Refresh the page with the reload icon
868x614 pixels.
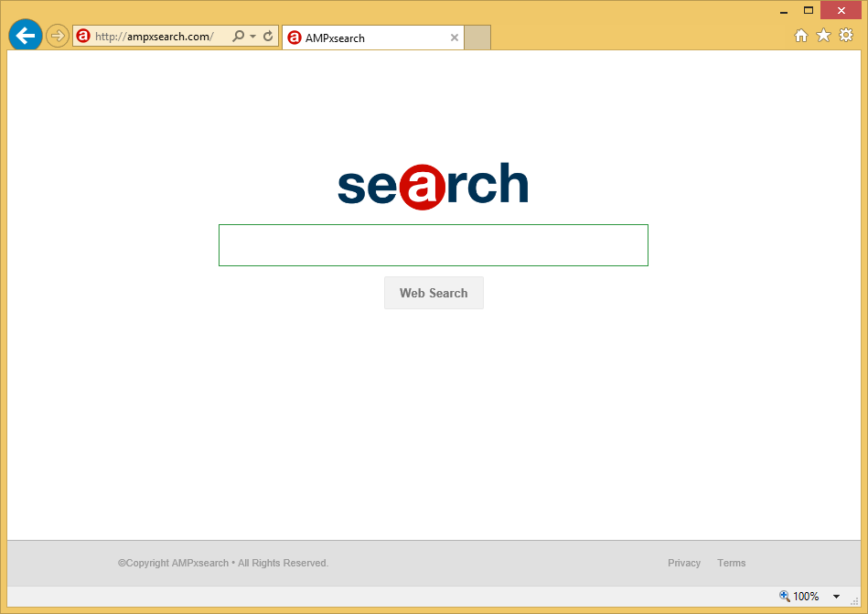268,37
